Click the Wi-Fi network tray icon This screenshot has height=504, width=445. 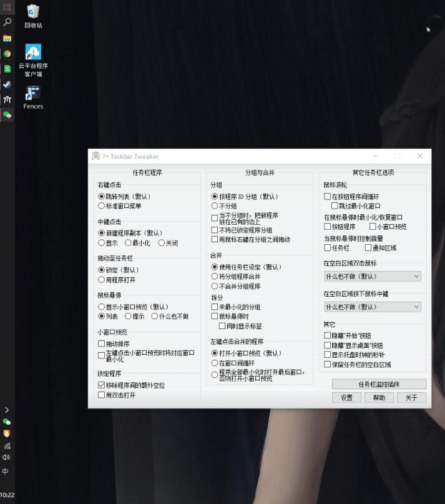(x=7, y=446)
